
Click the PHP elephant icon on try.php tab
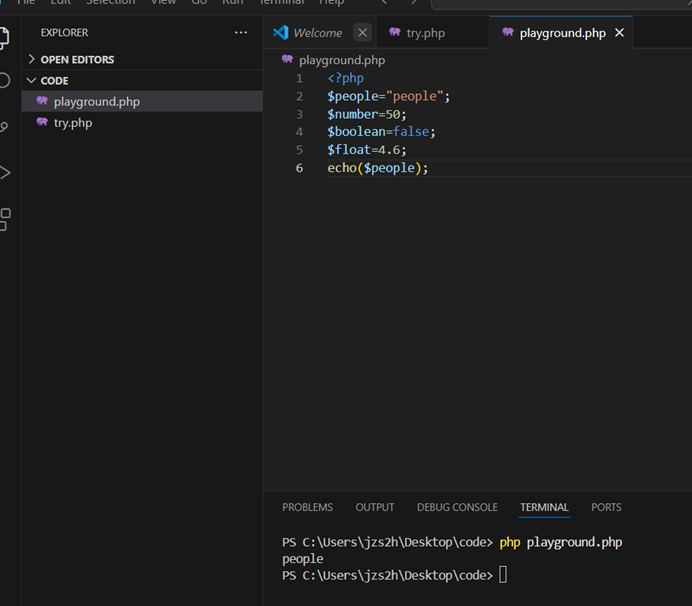click(395, 32)
